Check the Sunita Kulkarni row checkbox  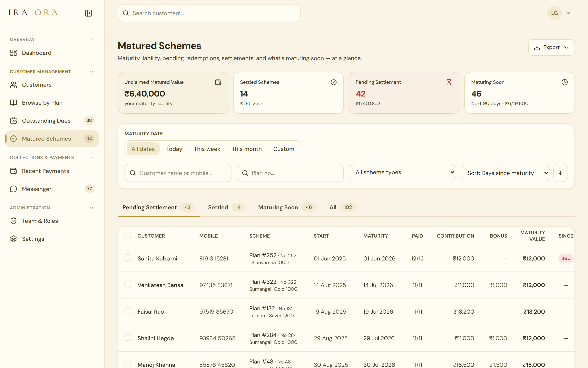128,258
